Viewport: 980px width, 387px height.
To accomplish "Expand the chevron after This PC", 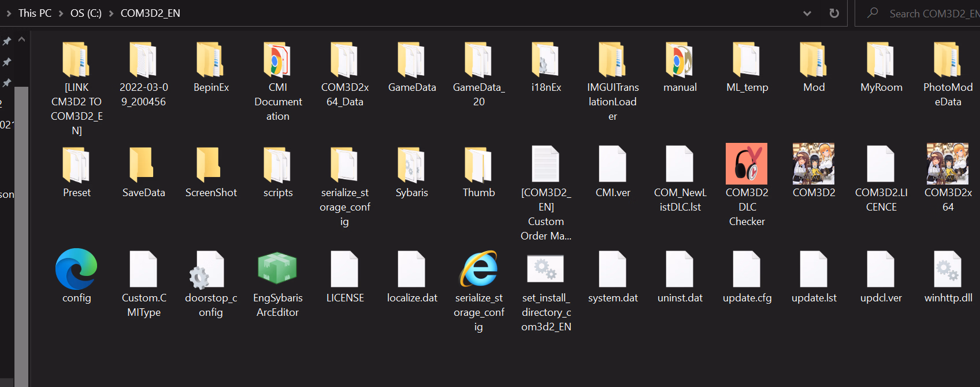I will tap(61, 13).
